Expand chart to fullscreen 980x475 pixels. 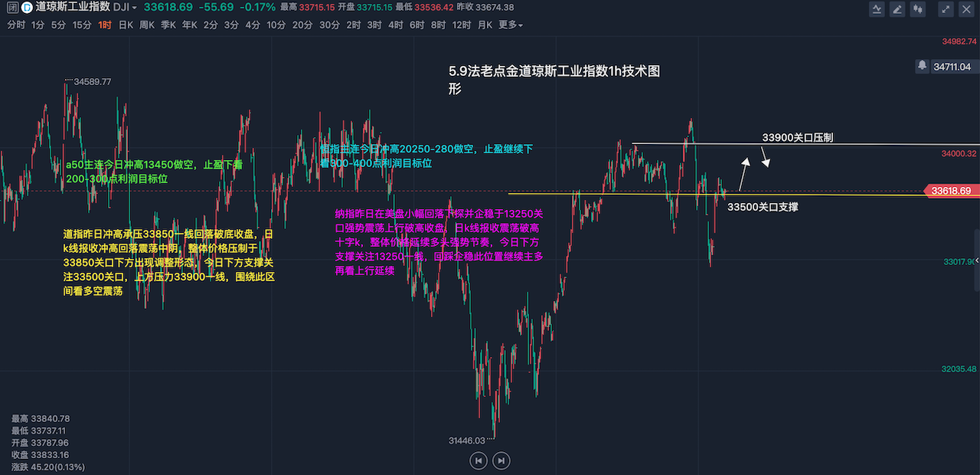pos(947,9)
